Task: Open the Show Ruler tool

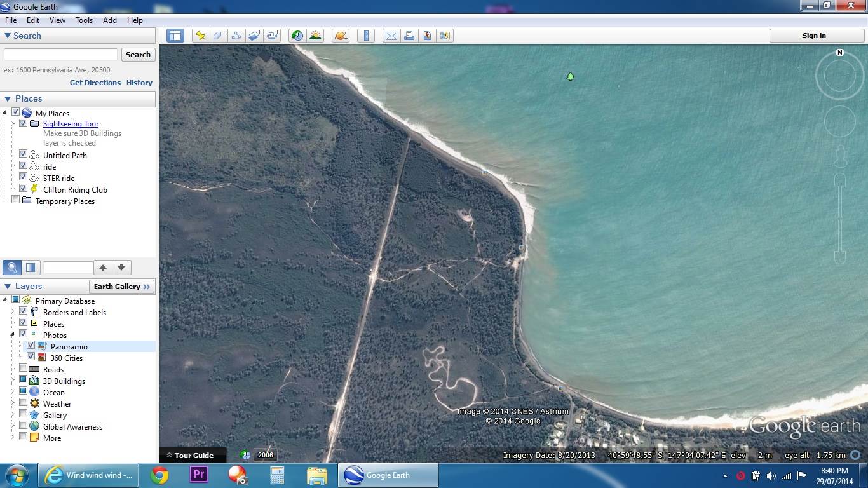Action: [366, 36]
